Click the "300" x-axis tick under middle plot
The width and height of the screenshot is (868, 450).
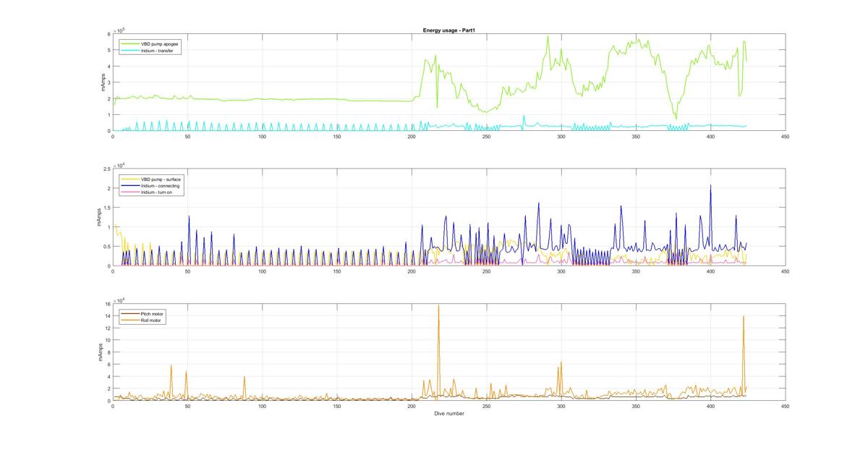[x=561, y=271]
